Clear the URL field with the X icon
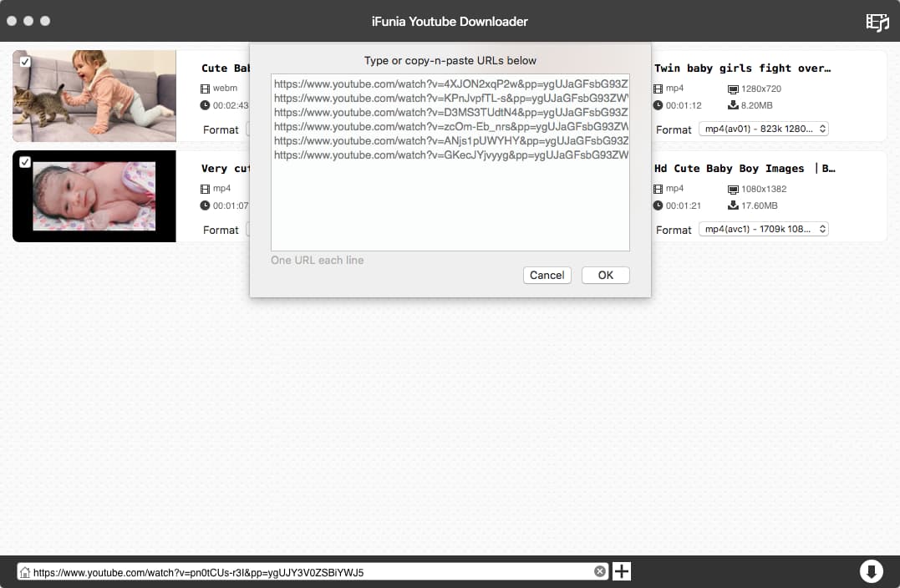This screenshot has width=900, height=588. coord(600,571)
